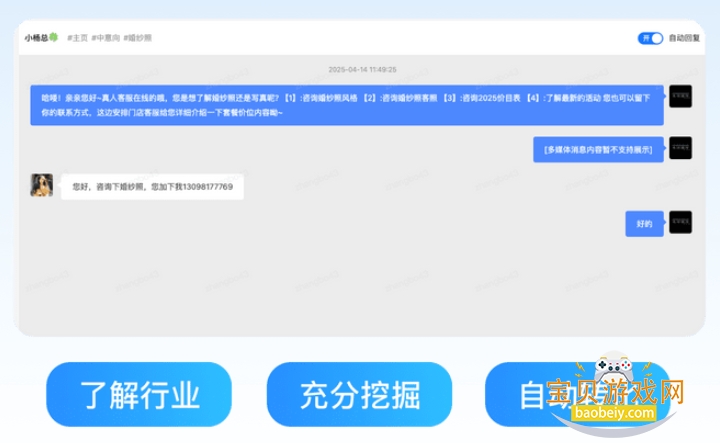Screen dimensions: 720x443
Task: Click the 2025-04-14 message timestamp
Action: [x=362, y=69]
